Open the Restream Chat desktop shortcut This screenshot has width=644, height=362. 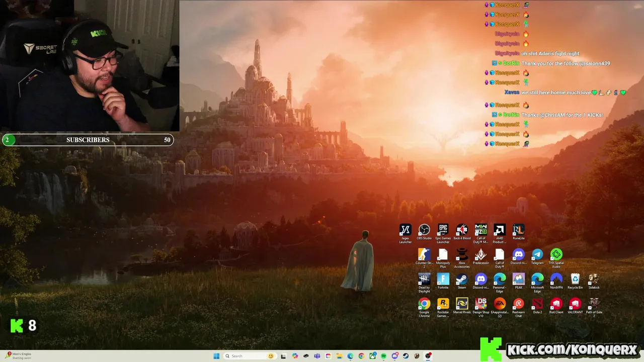[518, 308]
